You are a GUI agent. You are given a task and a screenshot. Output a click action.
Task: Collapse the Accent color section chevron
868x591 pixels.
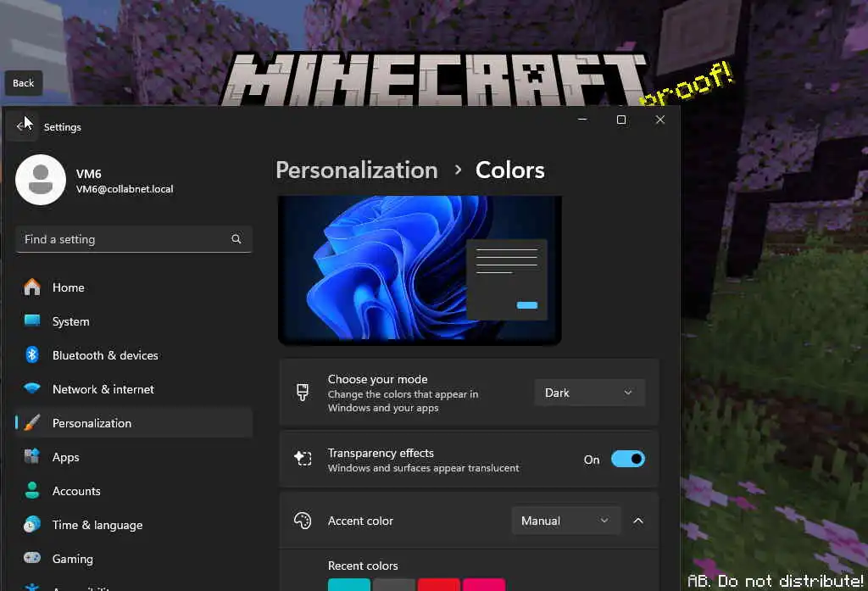(x=638, y=521)
